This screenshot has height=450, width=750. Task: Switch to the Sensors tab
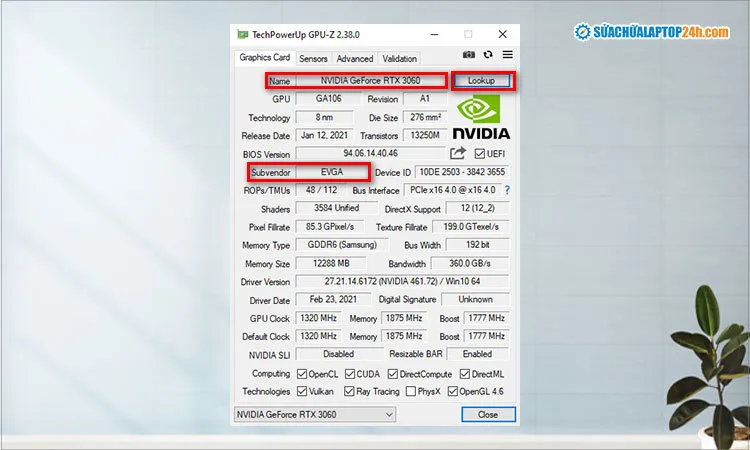point(313,59)
